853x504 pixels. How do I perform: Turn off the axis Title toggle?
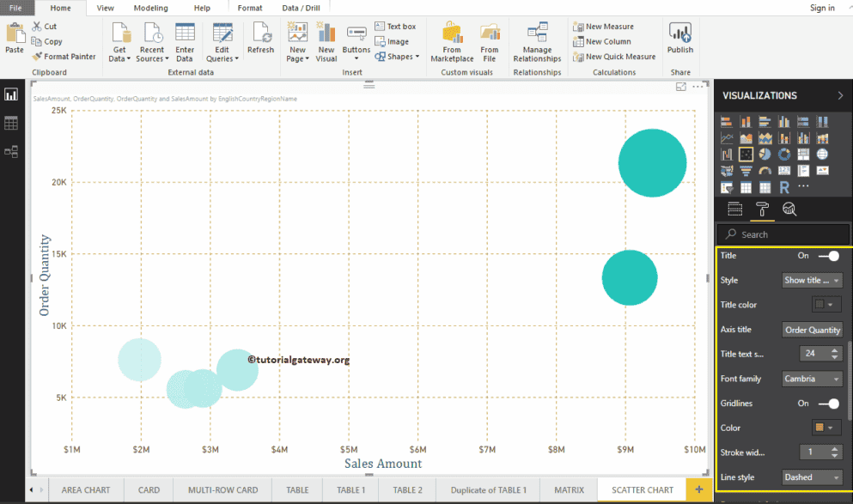click(828, 256)
